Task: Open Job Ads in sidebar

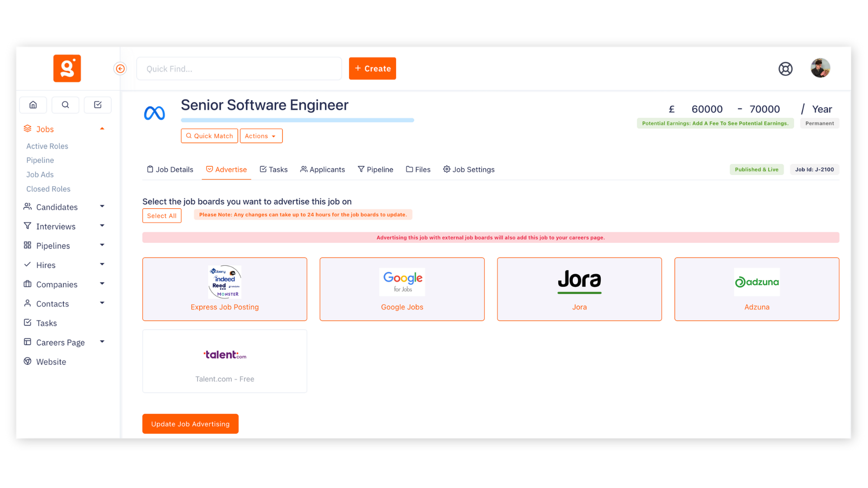Action: [40, 174]
